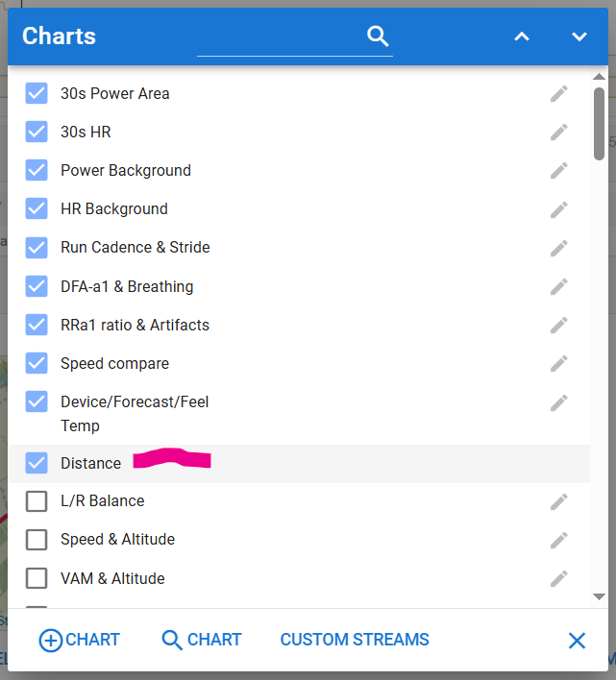Viewport: 616px width, 680px height.
Task: Open CUSTOM STREAMS
Action: (355, 640)
